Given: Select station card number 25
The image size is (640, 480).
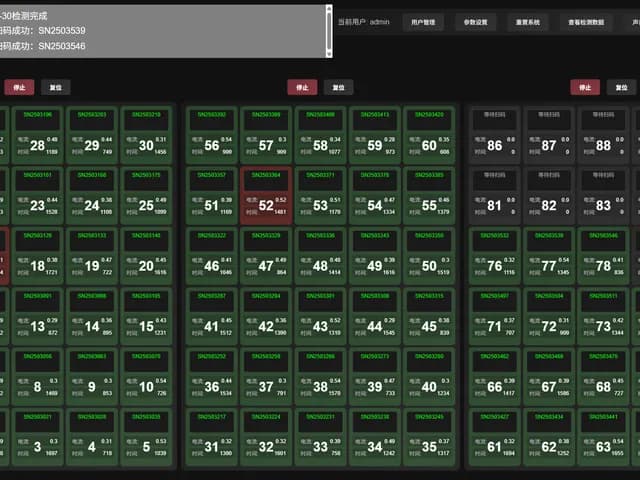Looking at the screenshot, I should [x=146, y=196].
